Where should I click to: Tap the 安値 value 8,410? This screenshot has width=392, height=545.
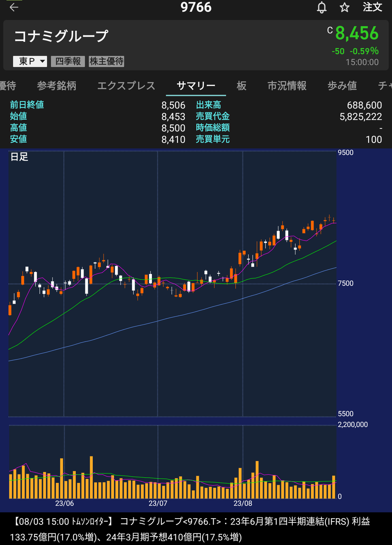pyautogui.click(x=173, y=139)
